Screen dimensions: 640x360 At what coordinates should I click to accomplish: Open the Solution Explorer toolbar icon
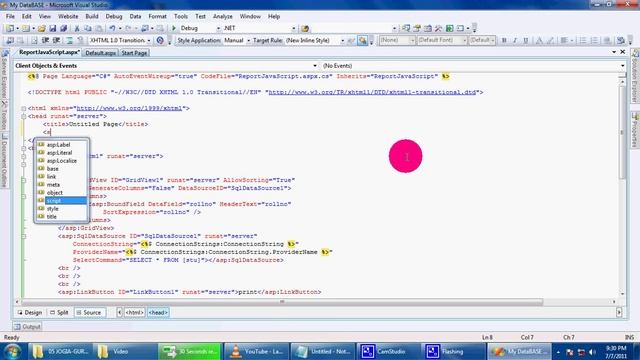pyautogui.click(x=406, y=28)
